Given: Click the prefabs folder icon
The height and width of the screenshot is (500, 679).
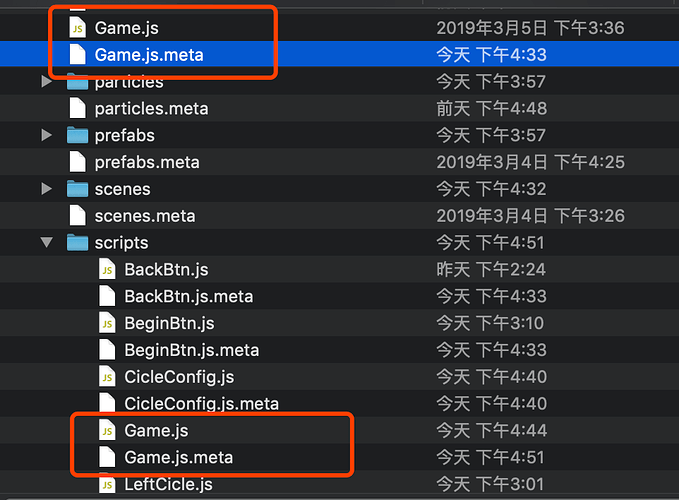Looking at the screenshot, I should pos(77,135).
